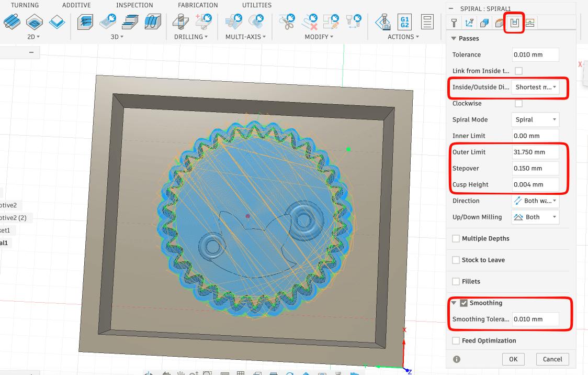Select the 3D wavy parallel toolpath icon

click(x=153, y=22)
